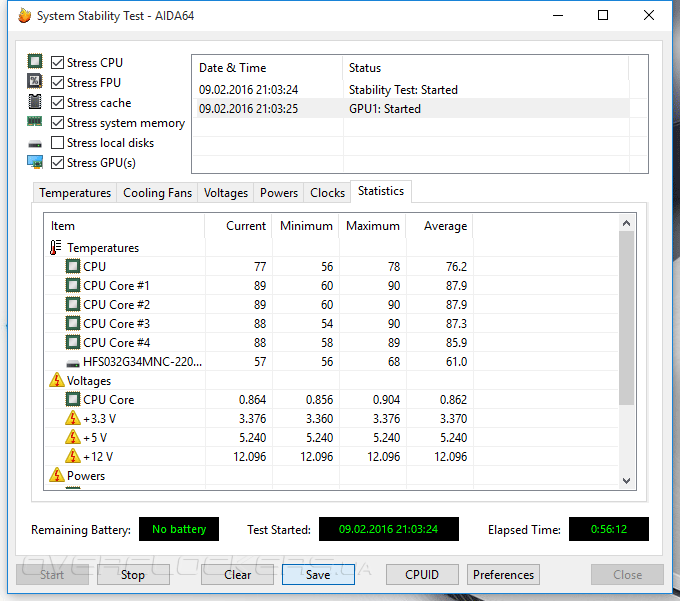Click the HFS032G34MNC drive icon
Image resolution: width=680 pixels, height=601 pixels.
[73, 363]
